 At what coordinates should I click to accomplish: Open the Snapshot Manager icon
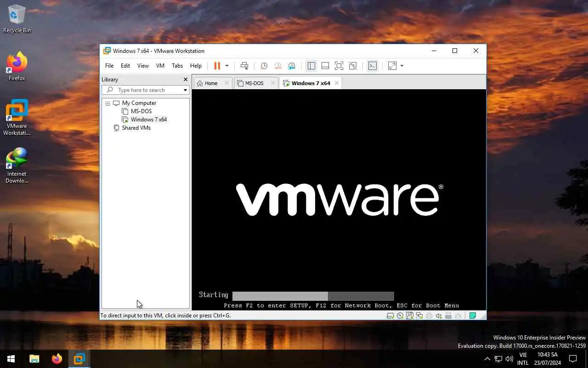292,66
